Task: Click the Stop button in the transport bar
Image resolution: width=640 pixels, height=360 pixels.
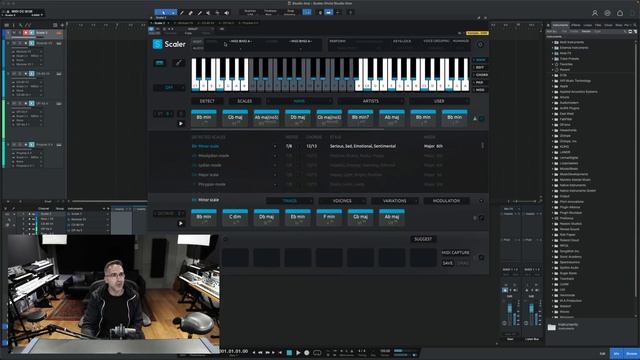Action: [x=289, y=353]
